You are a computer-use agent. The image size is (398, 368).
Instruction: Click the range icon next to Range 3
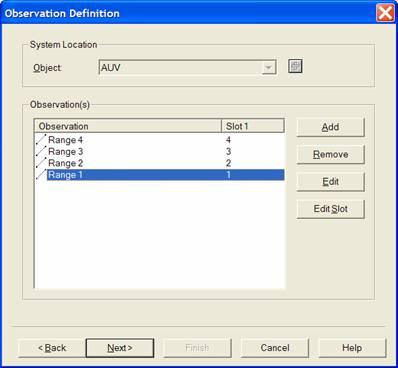41,151
